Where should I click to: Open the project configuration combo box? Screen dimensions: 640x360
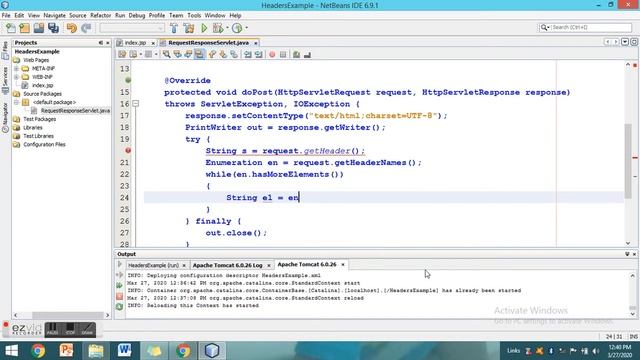point(132,28)
